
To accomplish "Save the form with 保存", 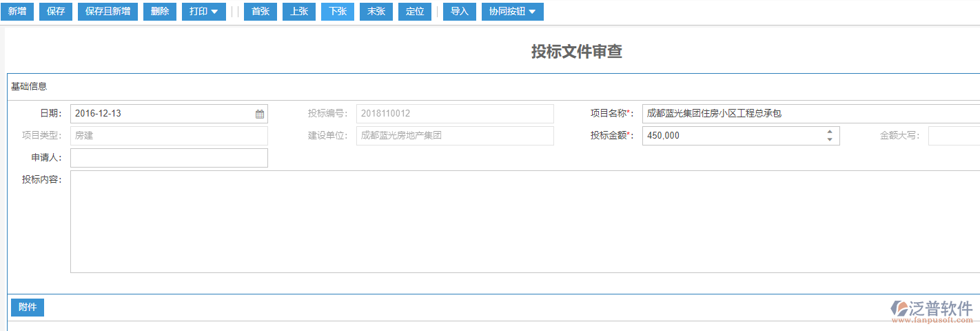I will (56, 12).
